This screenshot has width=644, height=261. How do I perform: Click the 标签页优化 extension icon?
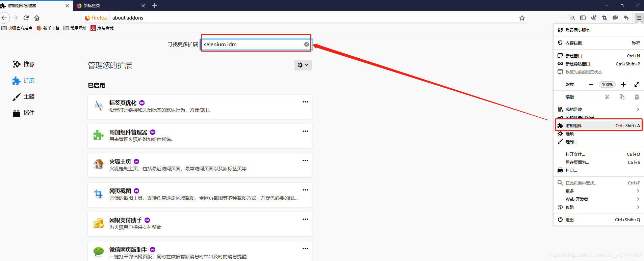(x=99, y=106)
